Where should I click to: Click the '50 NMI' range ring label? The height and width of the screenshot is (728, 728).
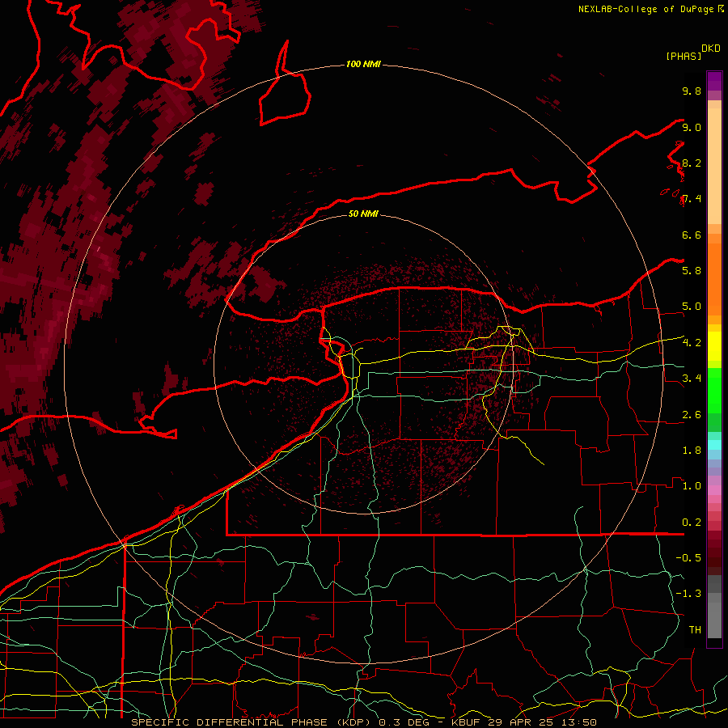pos(363,214)
